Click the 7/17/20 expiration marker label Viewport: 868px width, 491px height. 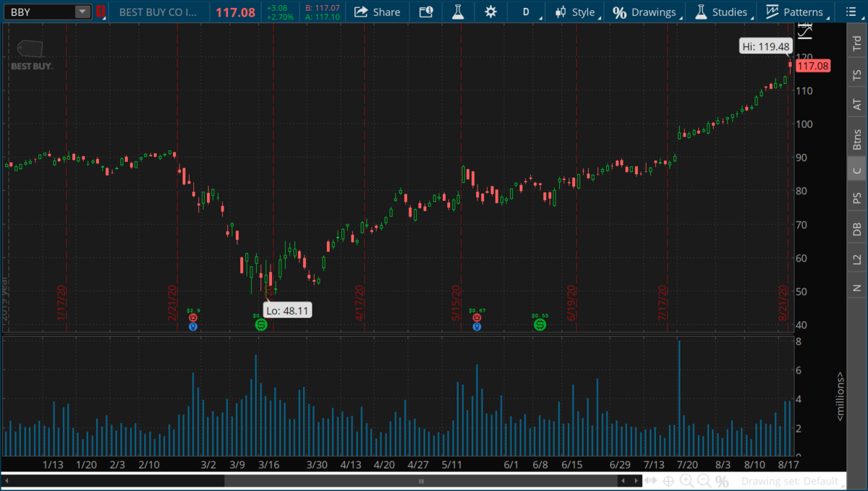click(663, 302)
